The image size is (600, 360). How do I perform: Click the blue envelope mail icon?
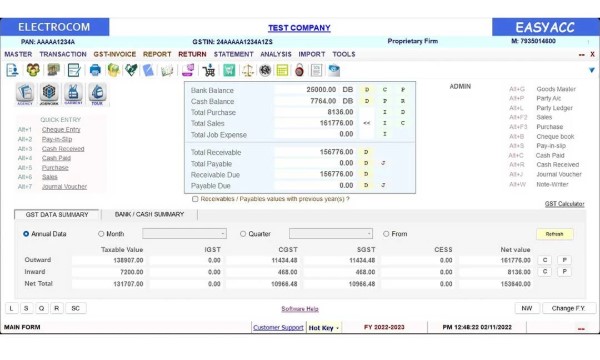tap(334, 70)
